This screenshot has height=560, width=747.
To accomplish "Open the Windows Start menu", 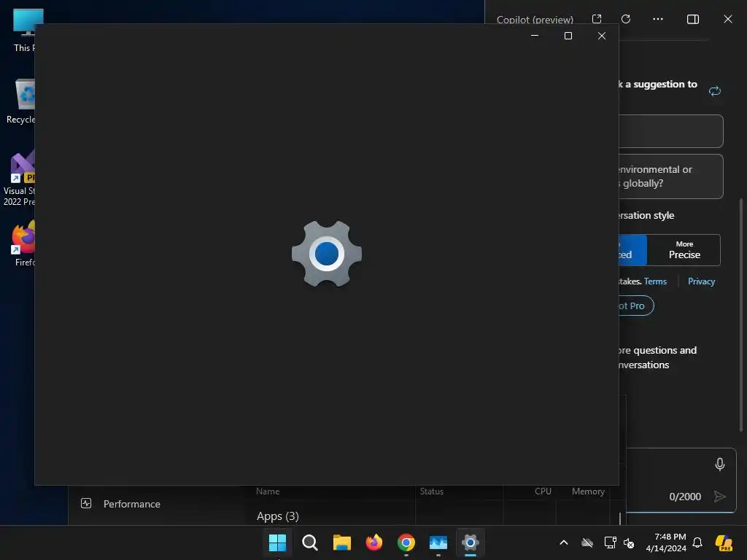I will coord(277,542).
